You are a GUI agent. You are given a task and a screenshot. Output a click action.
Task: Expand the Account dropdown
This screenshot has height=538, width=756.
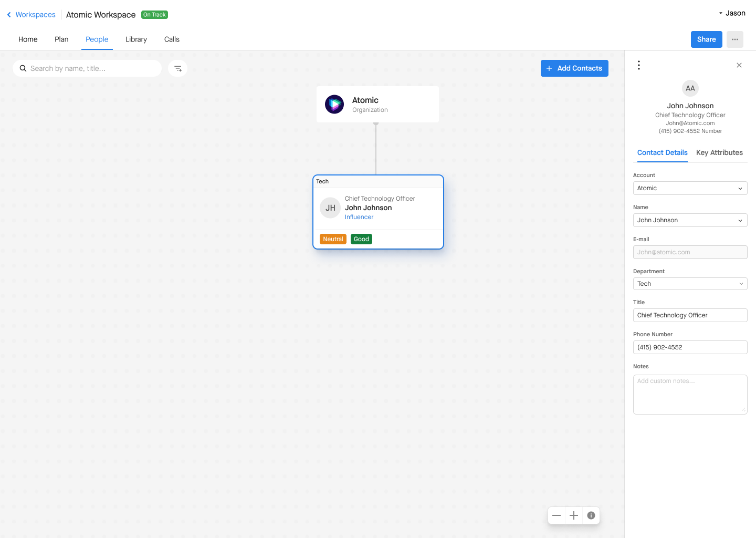click(690, 188)
